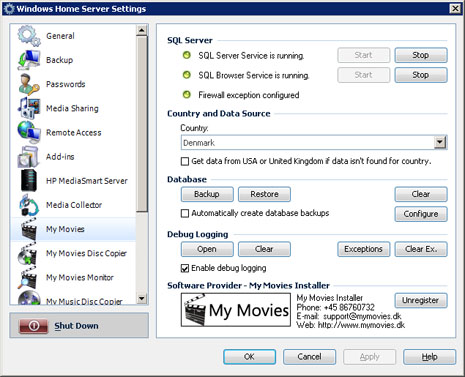Click the Media Sharing music icon
Viewport: 465px width, 377px height.
click(x=29, y=108)
